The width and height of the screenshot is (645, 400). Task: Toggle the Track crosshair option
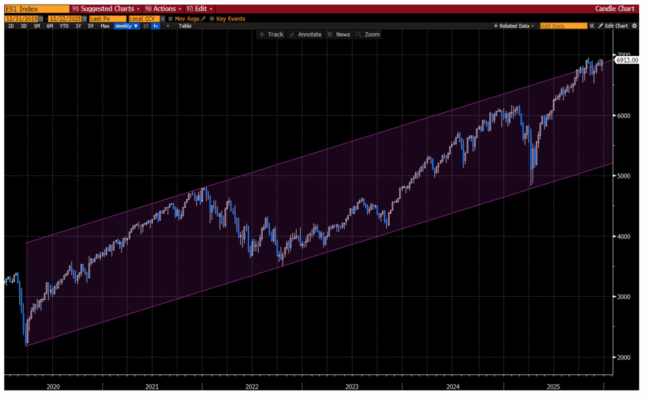(271, 34)
